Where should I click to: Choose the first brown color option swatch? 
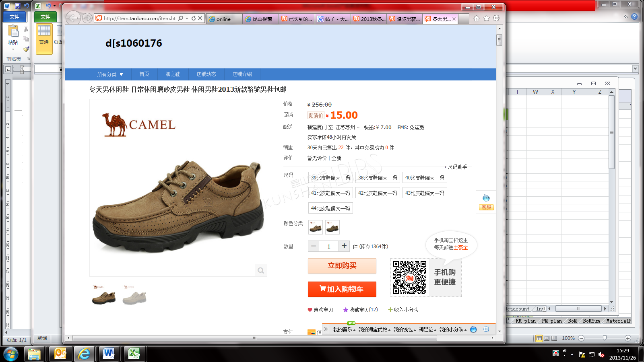[316, 227]
